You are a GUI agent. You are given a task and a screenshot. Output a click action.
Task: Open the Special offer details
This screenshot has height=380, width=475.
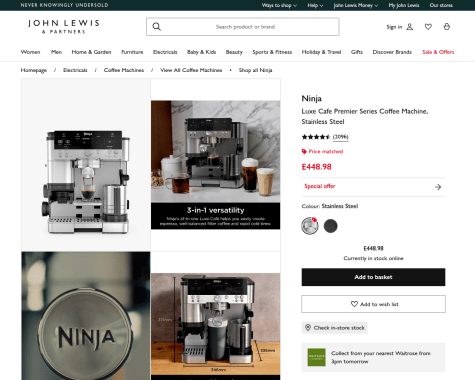coord(373,187)
